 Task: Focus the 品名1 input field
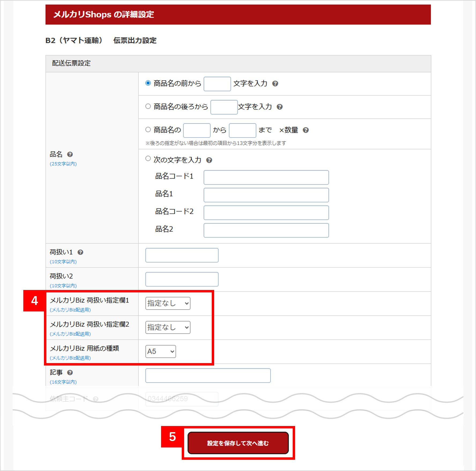point(266,195)
